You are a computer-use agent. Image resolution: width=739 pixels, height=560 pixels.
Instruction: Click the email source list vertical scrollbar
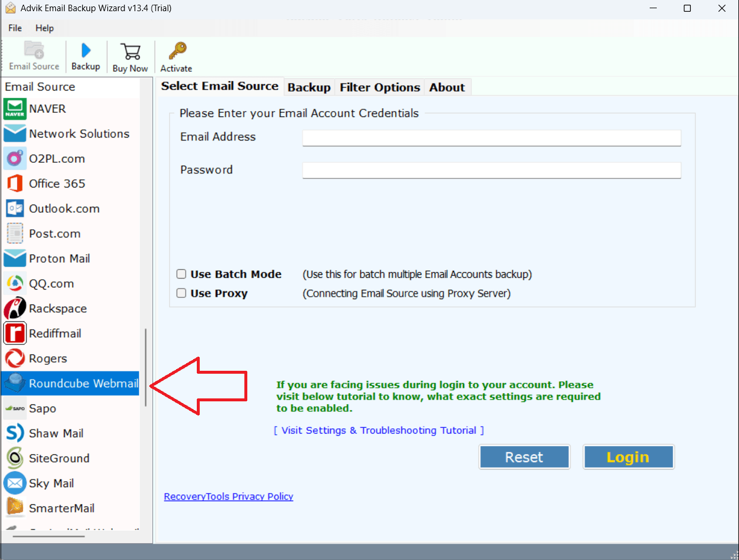click(146, 367)
